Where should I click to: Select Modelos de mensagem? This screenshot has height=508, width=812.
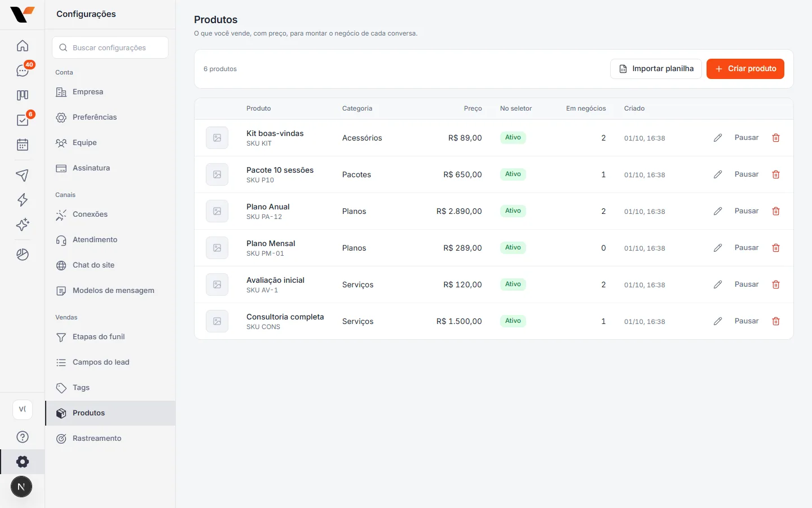(x=110, y=291)
